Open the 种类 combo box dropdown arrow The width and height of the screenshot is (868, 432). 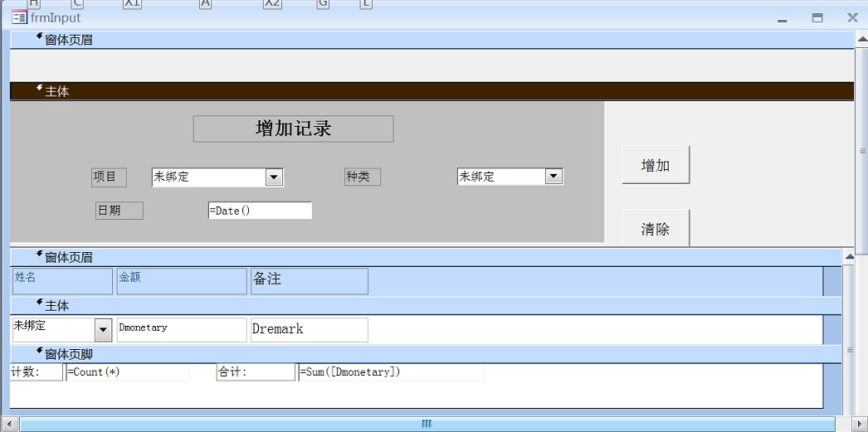[x=553, y=177]
